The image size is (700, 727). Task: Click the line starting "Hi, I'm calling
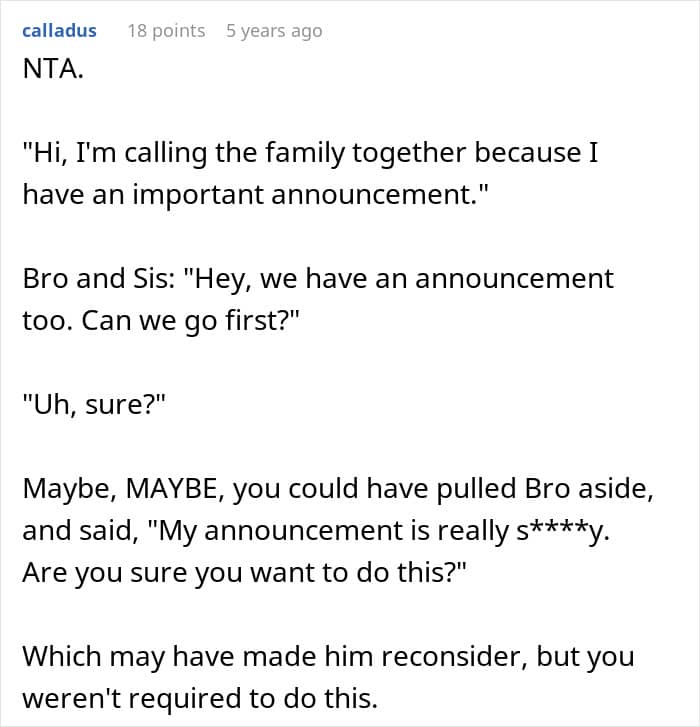coord(310,153)
